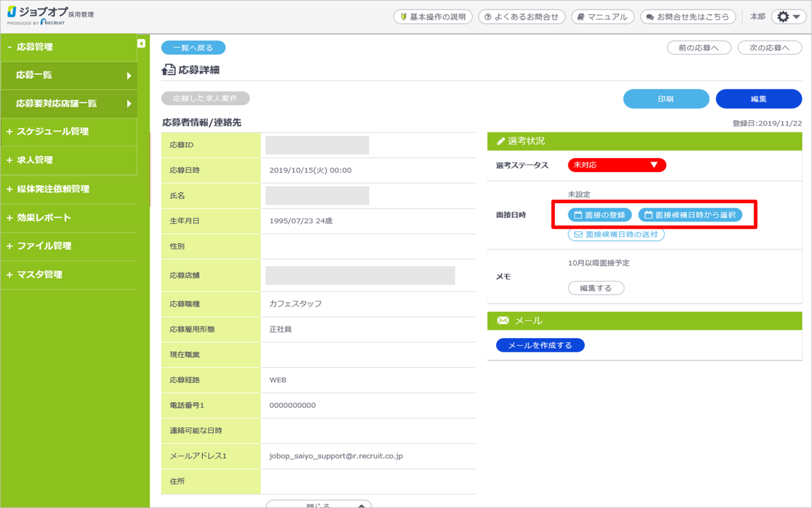This screenshot has width=812, height=508.
Task: Open the 選考ステータス 未対応 dropdown
Action: [617, 165]
